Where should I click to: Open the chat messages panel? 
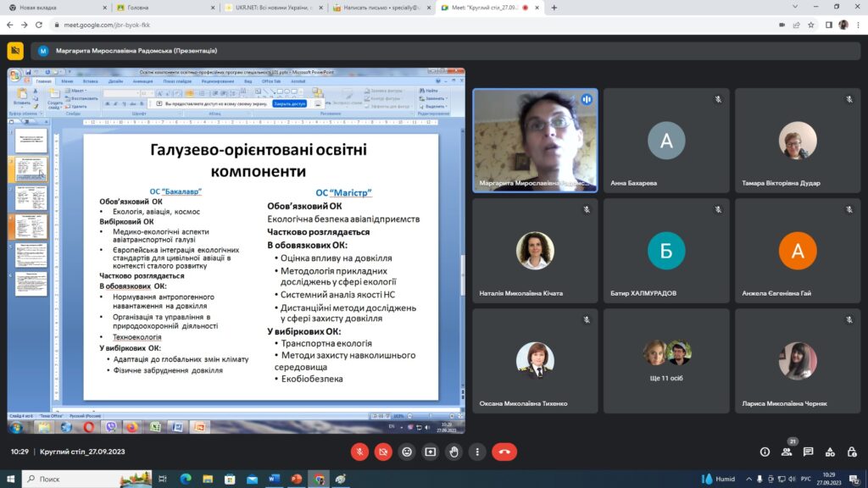point(809,452)
